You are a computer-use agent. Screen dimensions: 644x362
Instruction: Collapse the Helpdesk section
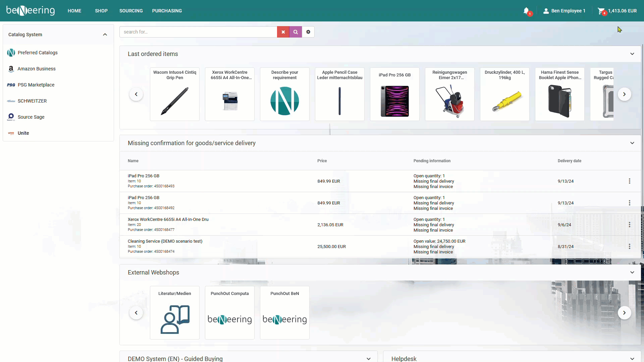coord(632,359)
